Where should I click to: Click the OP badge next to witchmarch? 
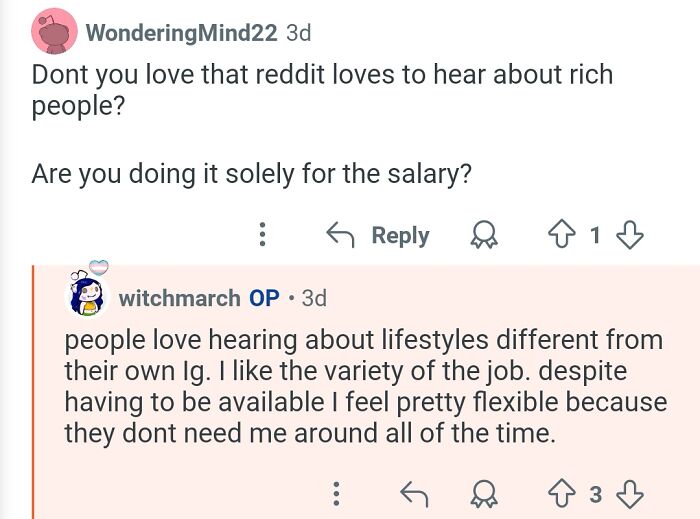pyautogui.click(x=264, y=298)
